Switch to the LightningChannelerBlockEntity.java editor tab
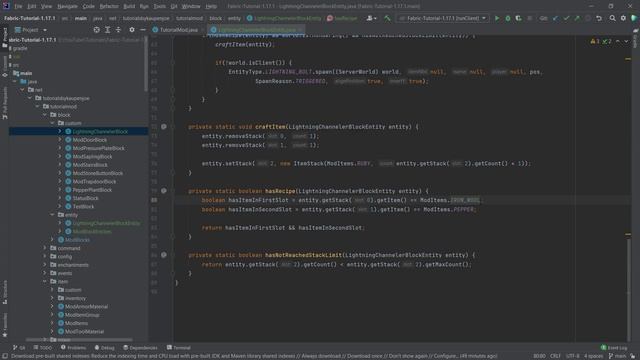Image resolution: width=640 pixels, height=360 pixels. (x=256, y=30)
